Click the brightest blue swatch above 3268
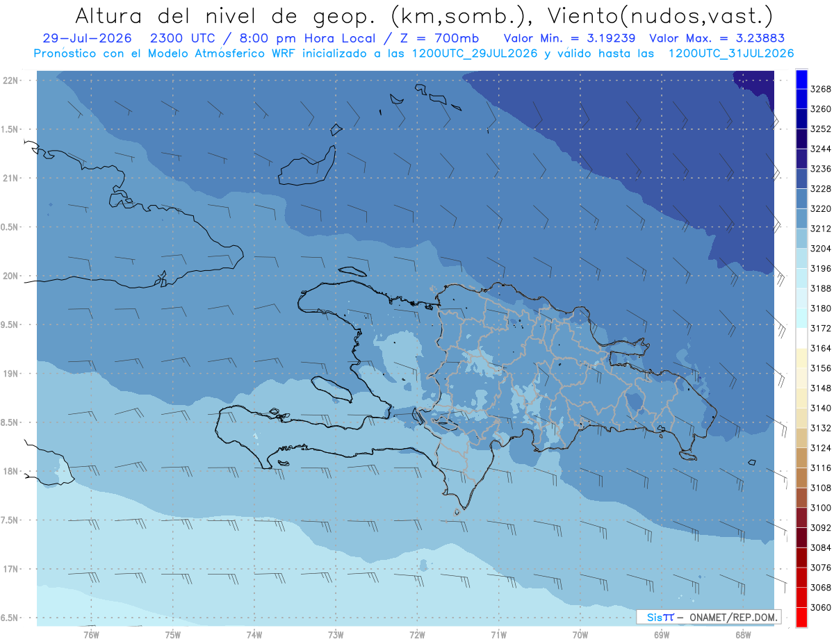The height and width of the screenshot is (644, 834). (801, 79)
